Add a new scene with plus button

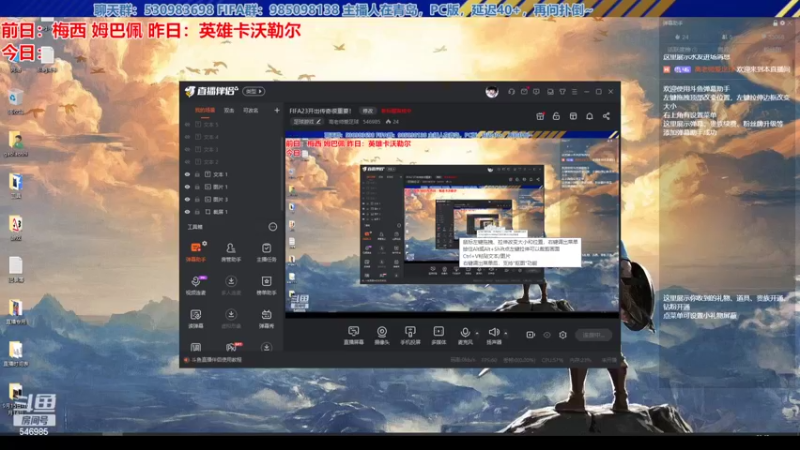(x=277, y=110)
